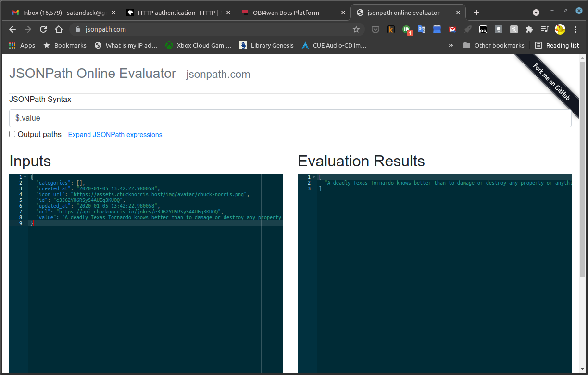The height and width of the screenshot is (375, 588).
Task: Close the HTTP authentication tab
Action: (227, 12)
